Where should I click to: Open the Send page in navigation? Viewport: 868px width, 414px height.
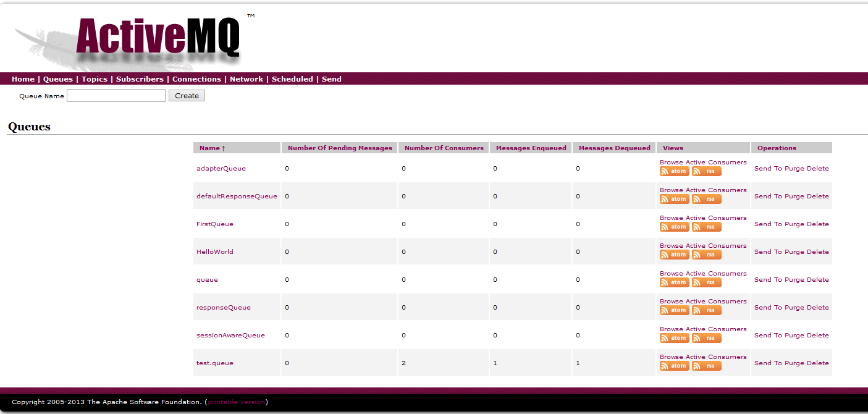pos(332,79)
